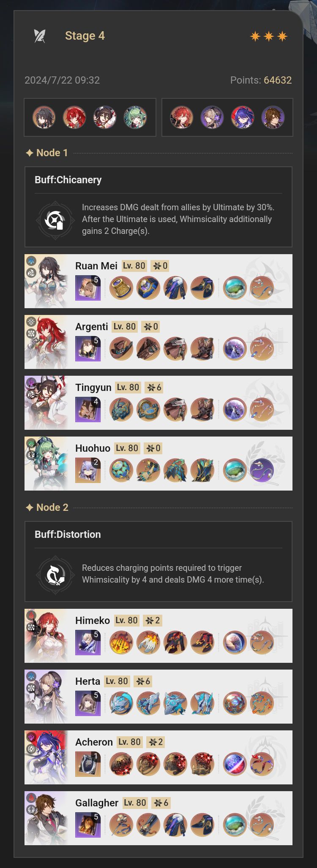Click Gallagher's boots relic icon
Image resolution: width=317 pixels, height=868 pixels.
202,825
